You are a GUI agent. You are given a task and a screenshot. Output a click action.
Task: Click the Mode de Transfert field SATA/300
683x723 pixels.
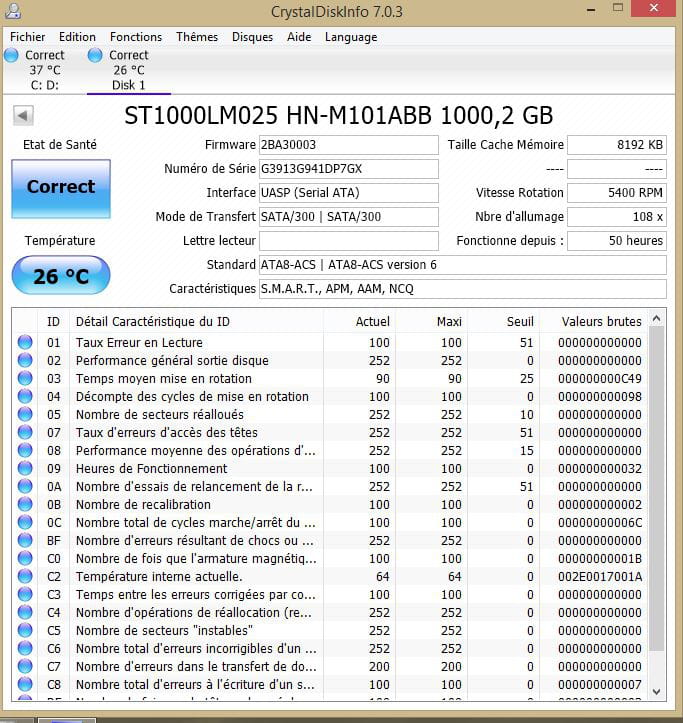(x=349, y=217)
